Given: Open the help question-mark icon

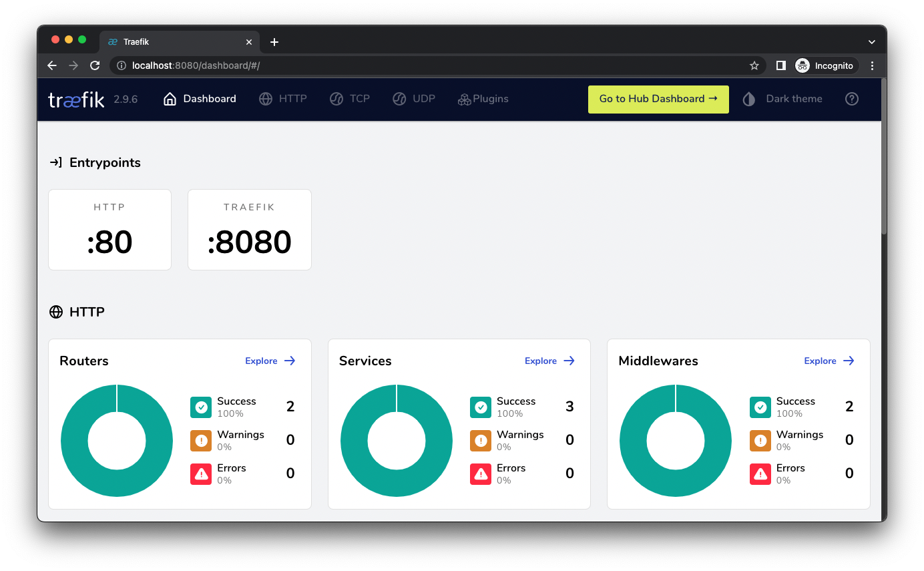Looking at the screenshot, I should [852, 99].
